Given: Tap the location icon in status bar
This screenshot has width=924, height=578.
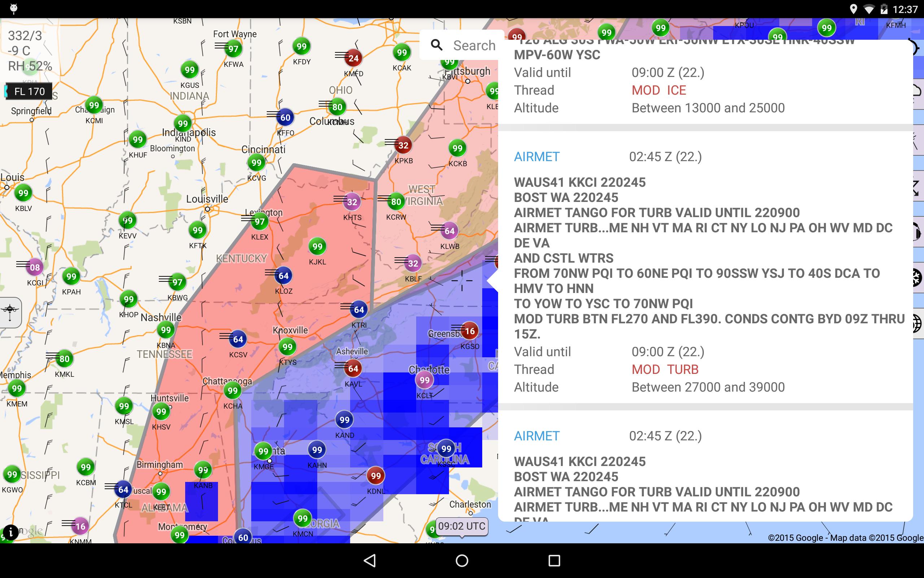Looking at the screenshot, I should tap(854, 9).
